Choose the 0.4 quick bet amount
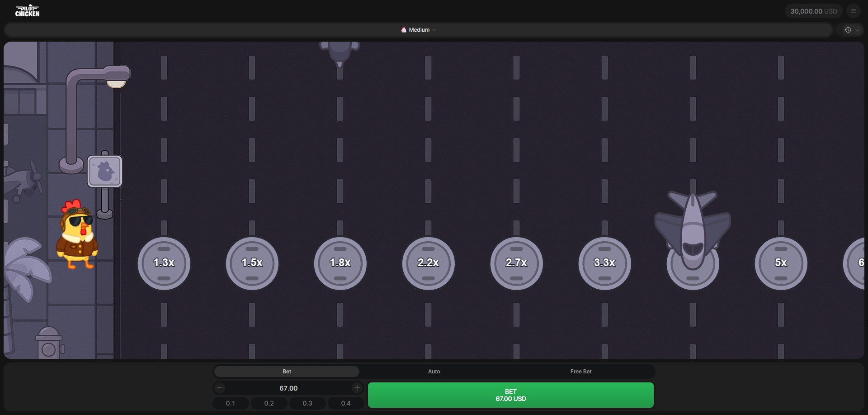Image resolution: width=868 pixels, height=415 pixels. (x=346, y=403)
